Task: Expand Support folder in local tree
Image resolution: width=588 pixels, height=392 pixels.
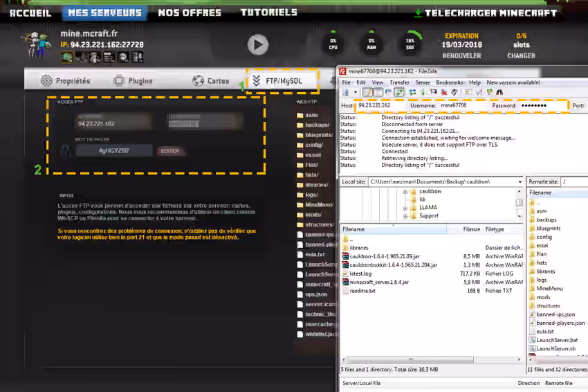Action: tap(405, 216)
